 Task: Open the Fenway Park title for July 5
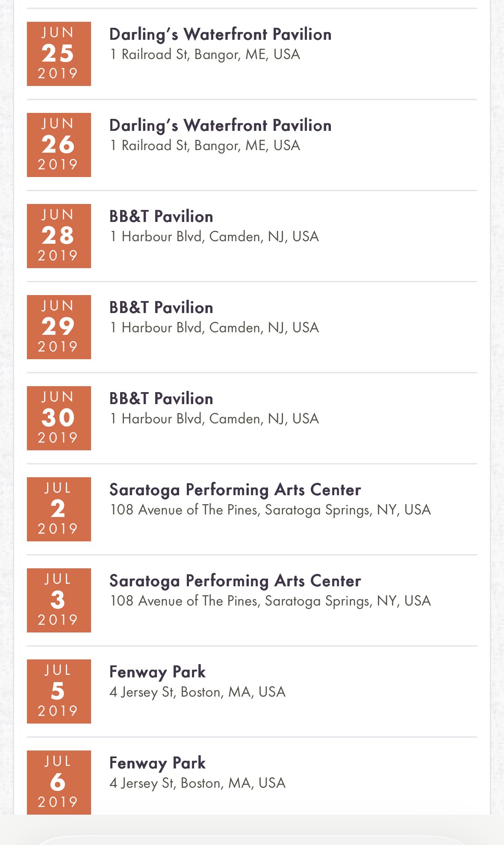[x=157, y=672]
